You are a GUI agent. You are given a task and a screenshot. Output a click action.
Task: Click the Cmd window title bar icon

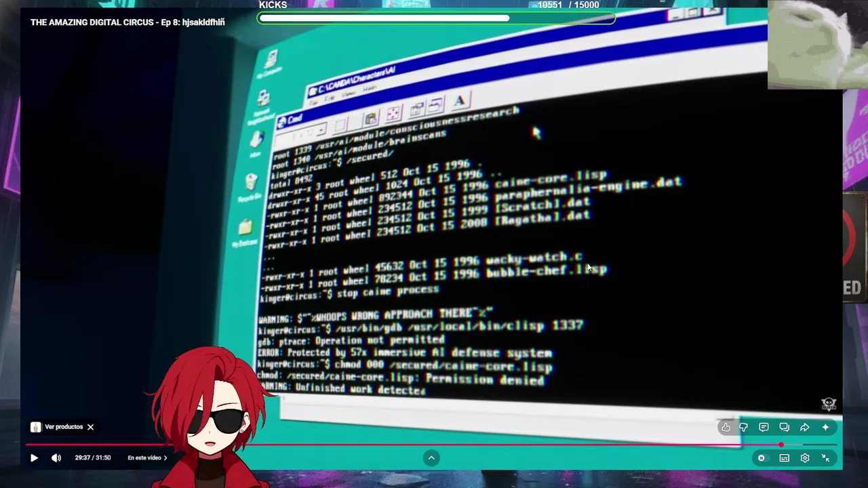[x=281, y=123]
